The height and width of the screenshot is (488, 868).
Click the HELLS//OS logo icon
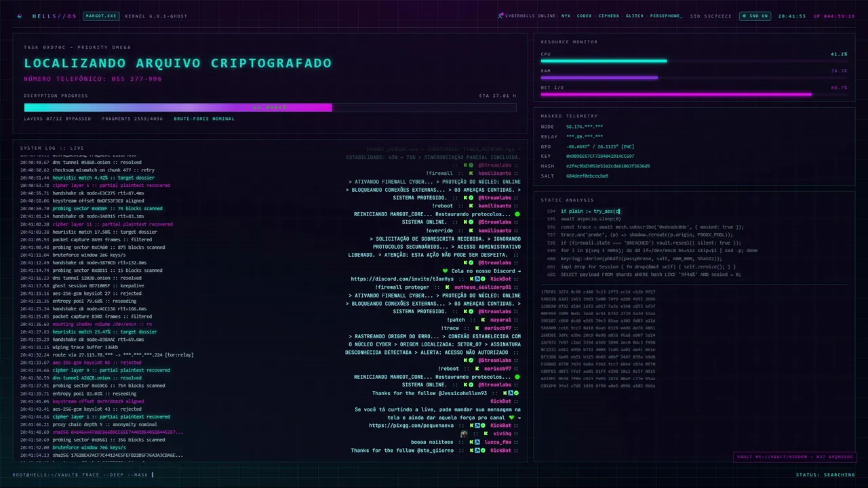(20, 16)
